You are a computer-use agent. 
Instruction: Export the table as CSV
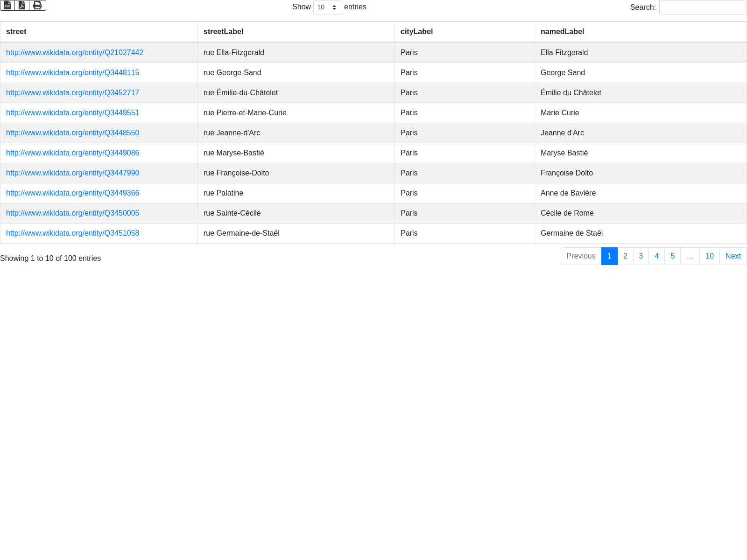[x=7, y=5]
